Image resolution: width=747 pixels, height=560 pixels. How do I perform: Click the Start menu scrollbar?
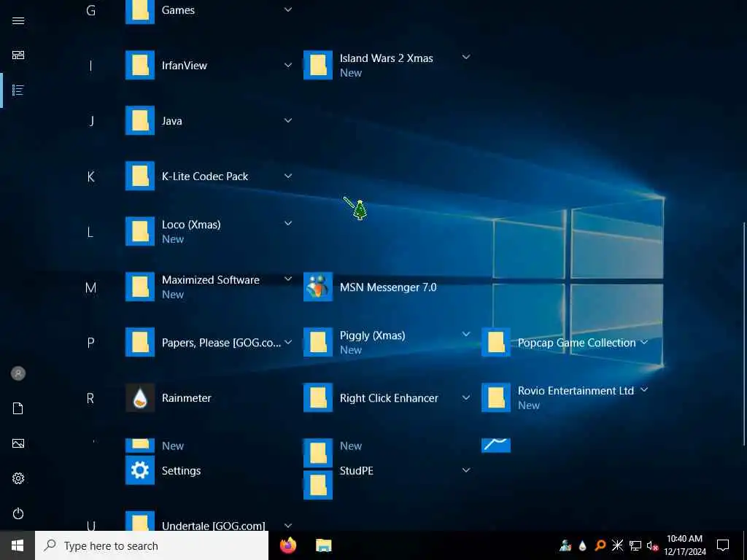point(743,333)
